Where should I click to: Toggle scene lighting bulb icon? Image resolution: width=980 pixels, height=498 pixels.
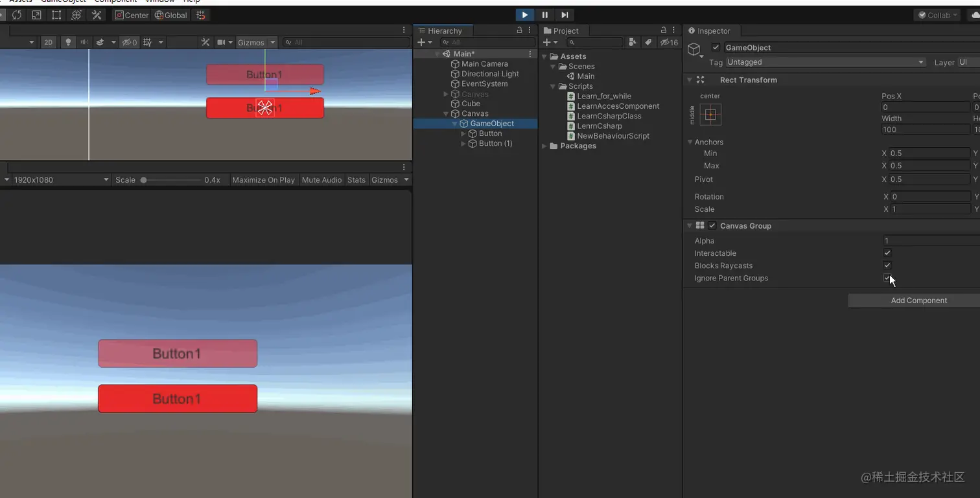tap(68, 42)
